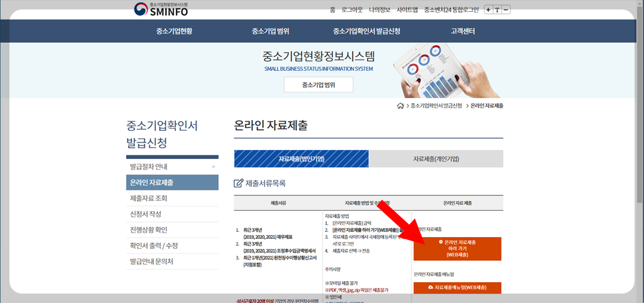Open 홈 link in top bar
The image size is (644, 303).
(332, 10)
